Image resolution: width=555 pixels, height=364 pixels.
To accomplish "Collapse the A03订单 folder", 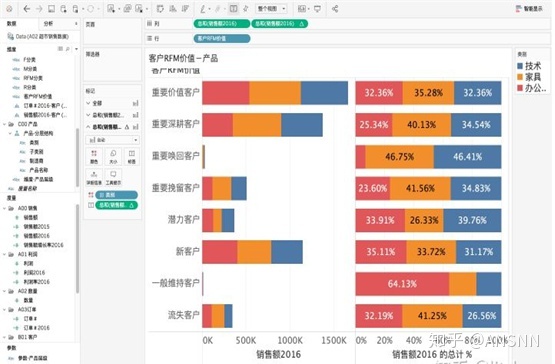I will (x=5, y=309).
